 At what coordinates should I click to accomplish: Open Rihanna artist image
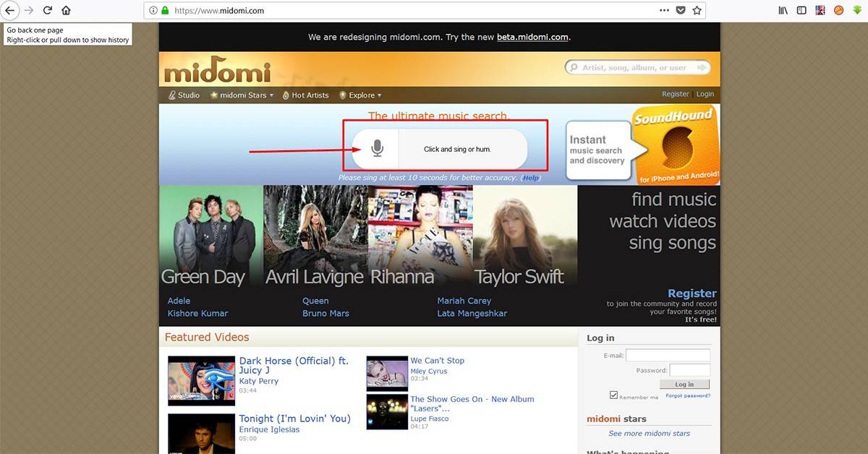click(420, 236)
